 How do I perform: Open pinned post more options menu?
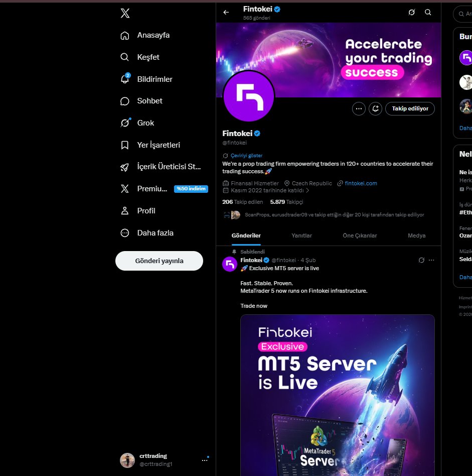tap(431, 260)
